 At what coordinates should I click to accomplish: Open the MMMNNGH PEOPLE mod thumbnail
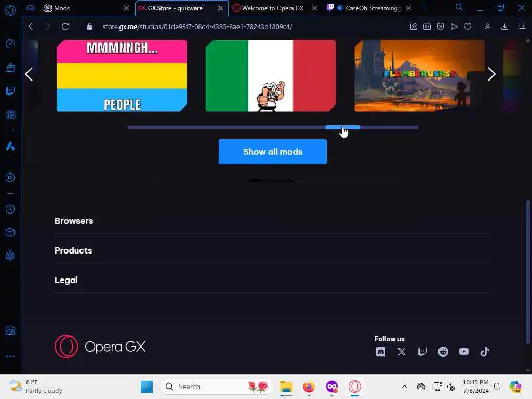[x=122, y=76]
